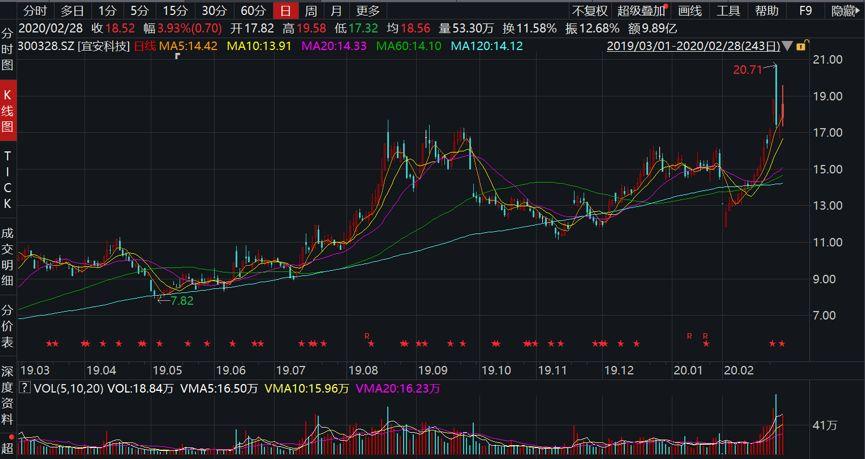
Task: Open the 更多 more periods dropdown
Action: [x=367, y=10]
